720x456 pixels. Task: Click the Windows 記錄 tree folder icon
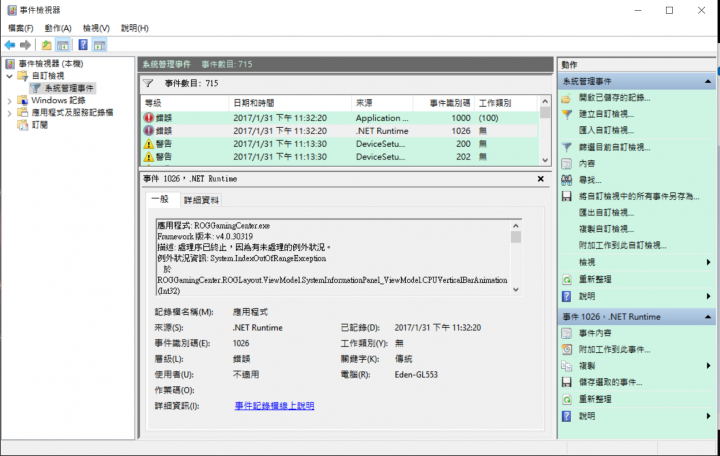[x=22, y=100]
